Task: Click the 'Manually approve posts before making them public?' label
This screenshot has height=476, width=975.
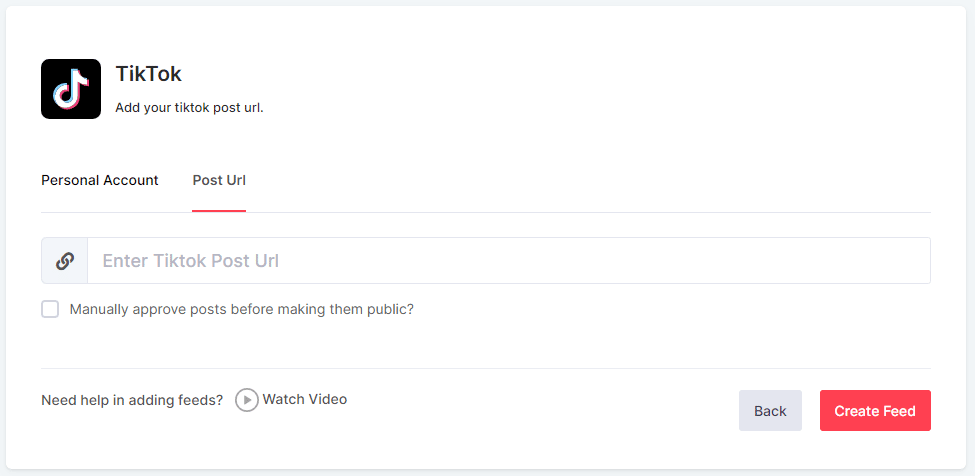Action: tap(242, 309)
